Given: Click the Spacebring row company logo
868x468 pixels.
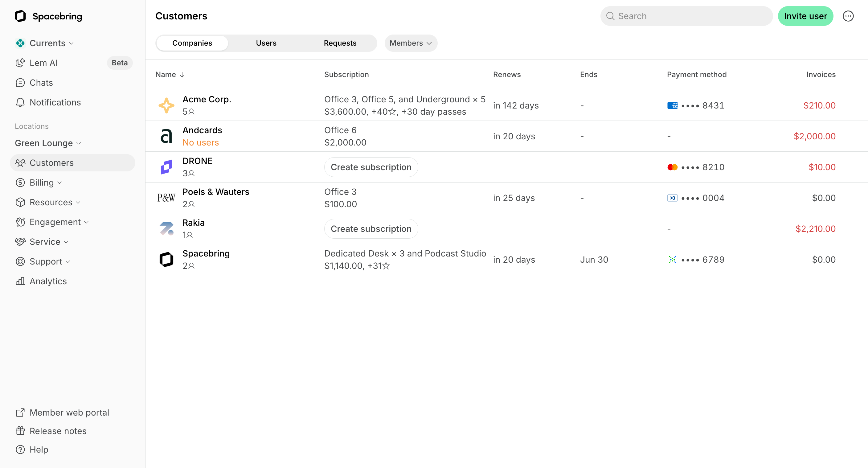Looking at the screenshot, I should (x=166, y=260).
